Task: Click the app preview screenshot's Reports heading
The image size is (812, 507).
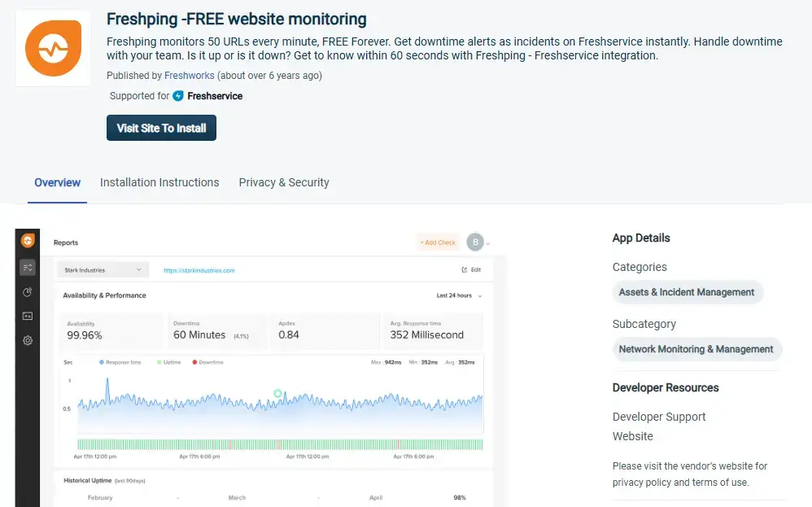Action: point(66,243)
